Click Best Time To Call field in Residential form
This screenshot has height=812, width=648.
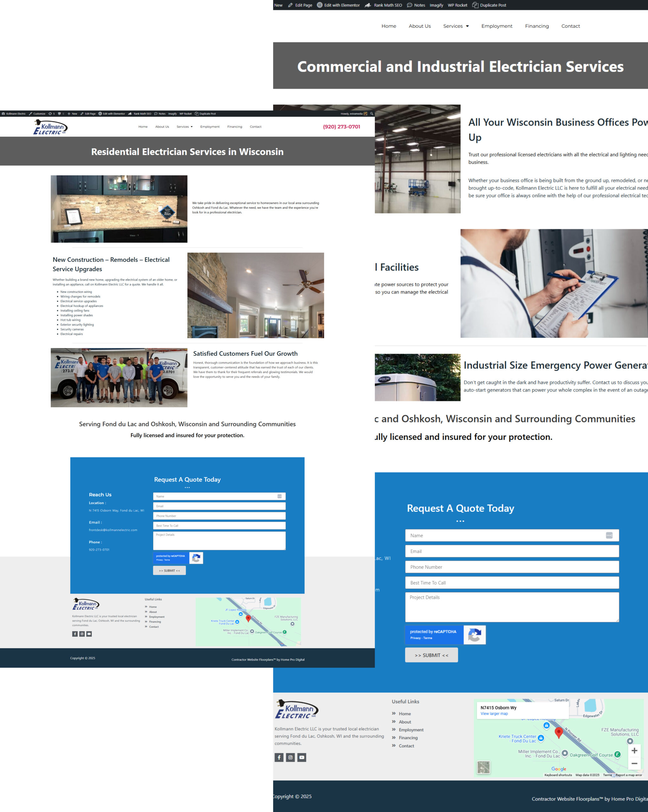click(x=219, y=526)
